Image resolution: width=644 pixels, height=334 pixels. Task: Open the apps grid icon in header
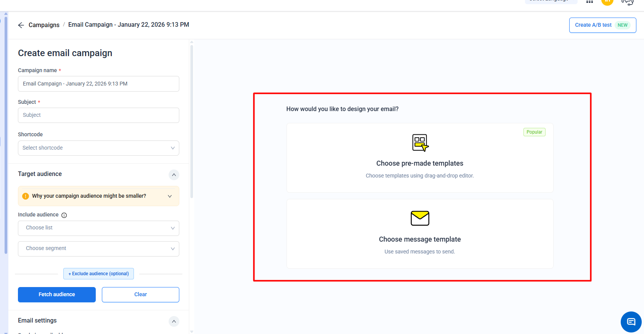tap(589, 2)
